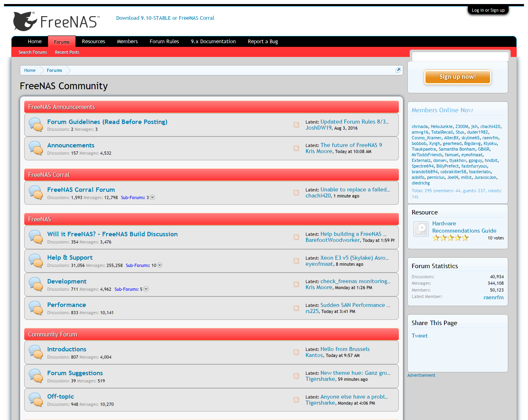
Task: Open RSS feed for Forum Suggestions
Action: click(x=296, y=376)
